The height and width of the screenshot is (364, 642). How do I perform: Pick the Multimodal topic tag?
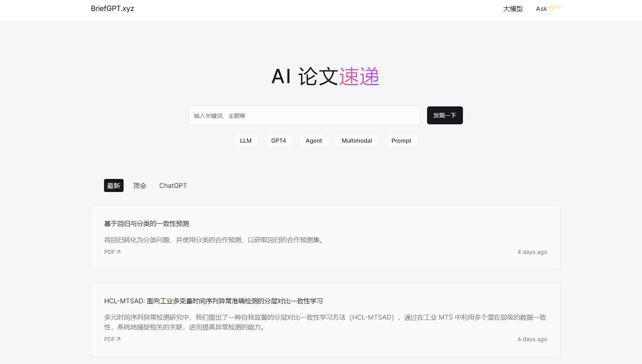[x=356, y=141]
